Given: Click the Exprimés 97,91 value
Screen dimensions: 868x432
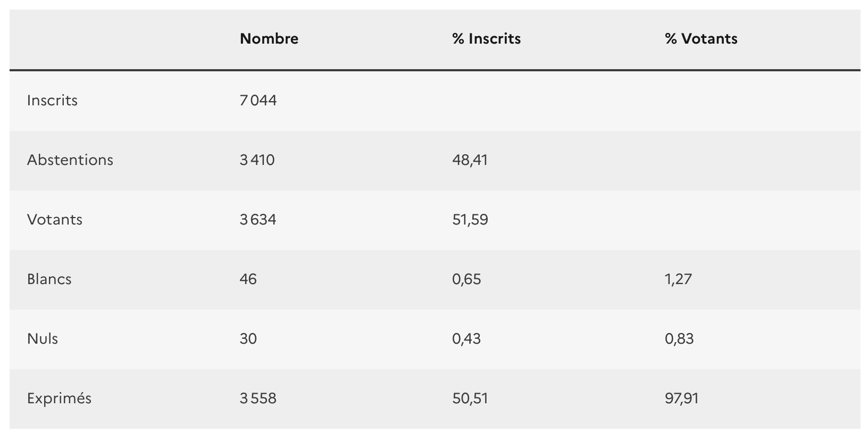Looking at the screenshot, I should (681, 398).
